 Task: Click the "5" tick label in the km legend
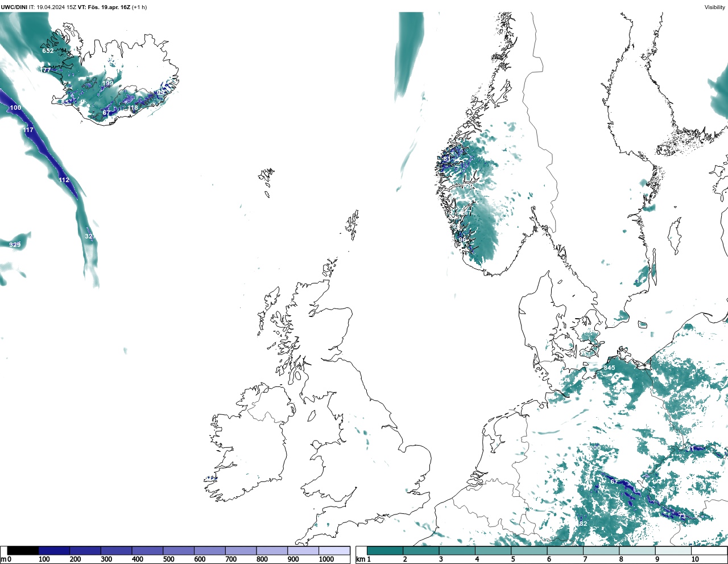click(x=513, y=559)
